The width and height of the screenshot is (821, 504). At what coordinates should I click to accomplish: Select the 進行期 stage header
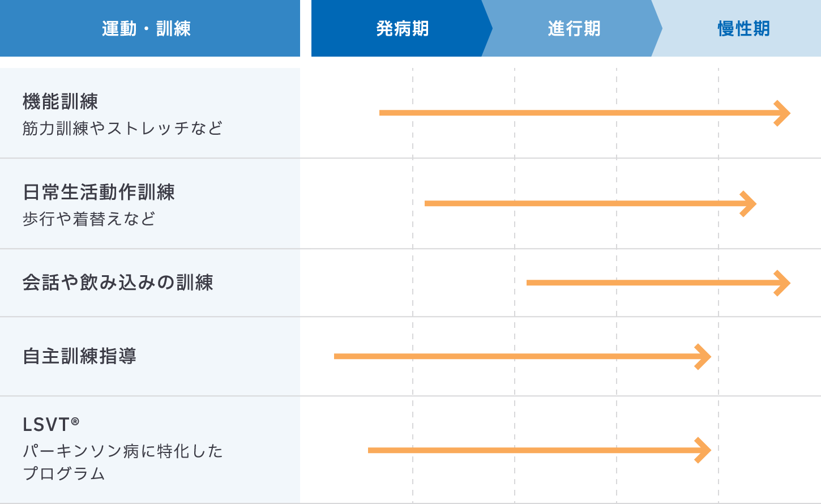(x=574, y=28)
